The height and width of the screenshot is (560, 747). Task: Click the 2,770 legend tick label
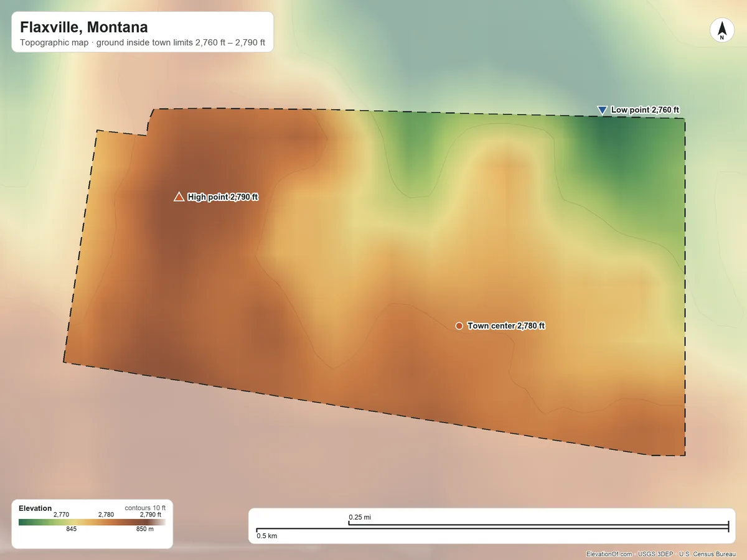pyautogui.click(x=61, y=515)
